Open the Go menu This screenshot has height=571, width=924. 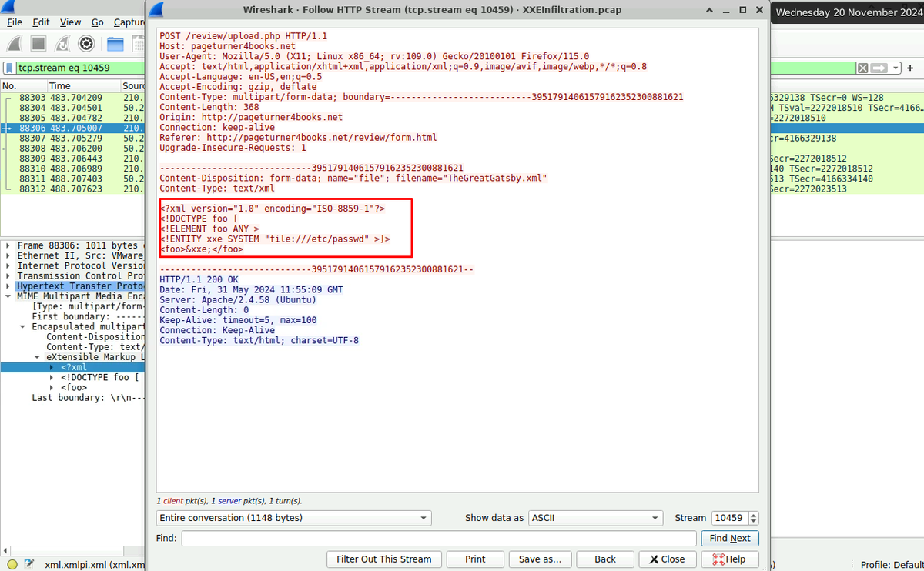98,22
